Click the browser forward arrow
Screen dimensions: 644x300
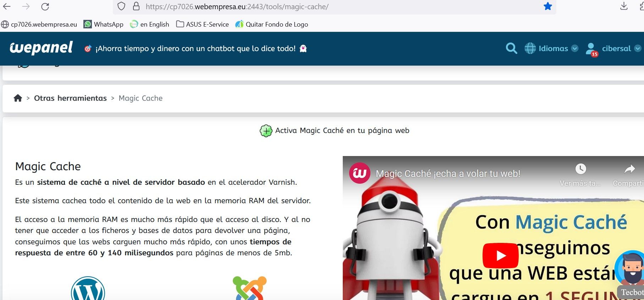click(26, 6)
